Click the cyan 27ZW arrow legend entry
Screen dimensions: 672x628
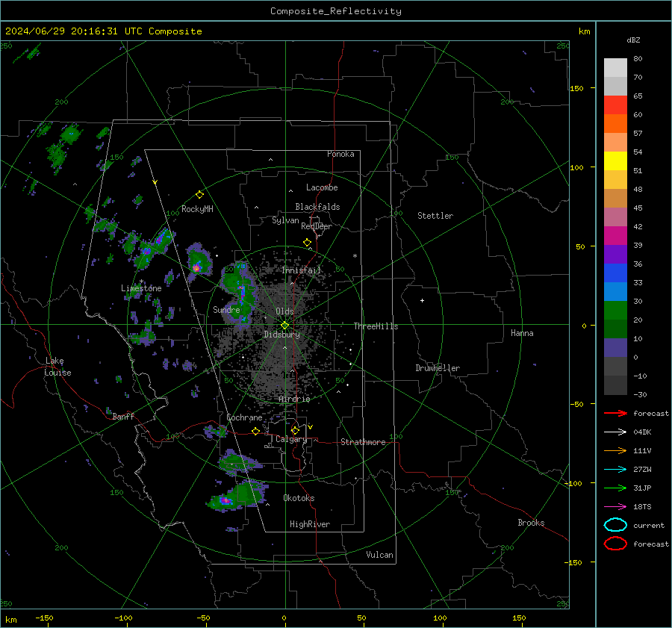615,470
